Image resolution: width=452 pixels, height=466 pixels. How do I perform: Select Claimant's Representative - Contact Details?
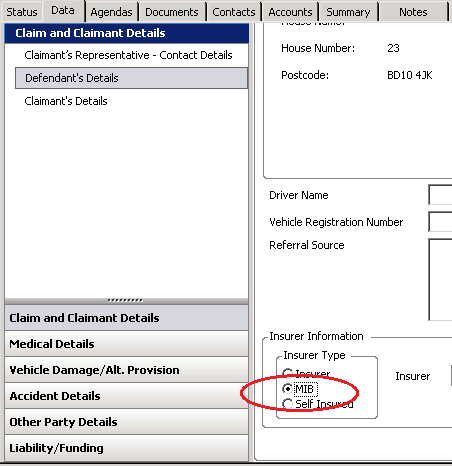(x=128, y=55)
